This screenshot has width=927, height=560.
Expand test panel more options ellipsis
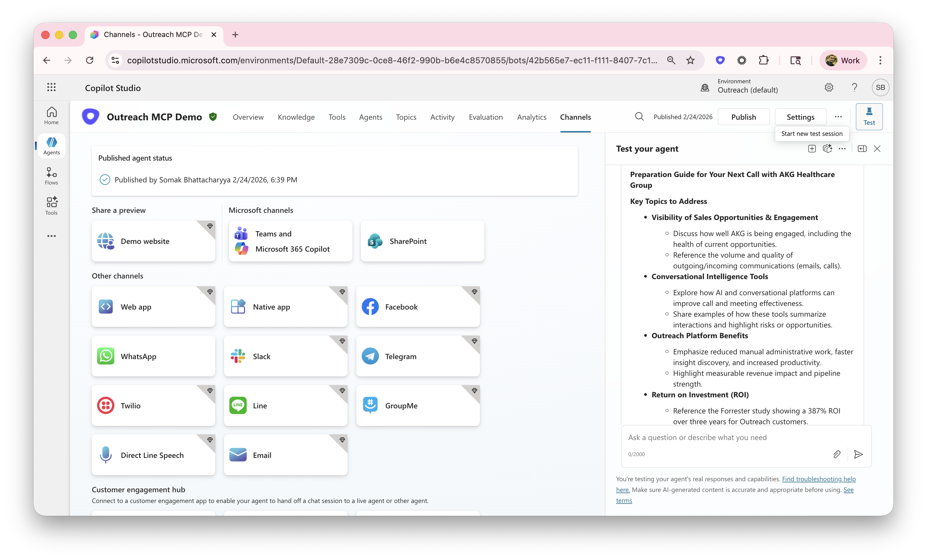pos(842,149)
